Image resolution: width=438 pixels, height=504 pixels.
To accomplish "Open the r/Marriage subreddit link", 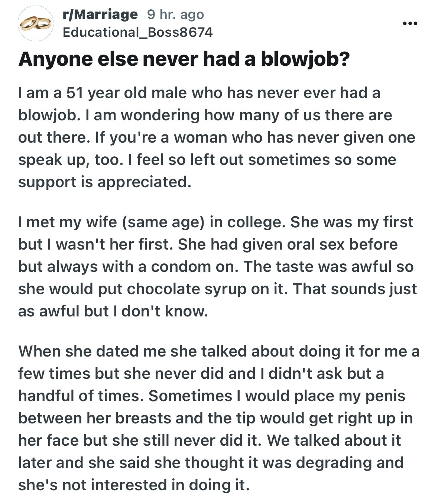I will pyautogui.click(x=100, y=14).
